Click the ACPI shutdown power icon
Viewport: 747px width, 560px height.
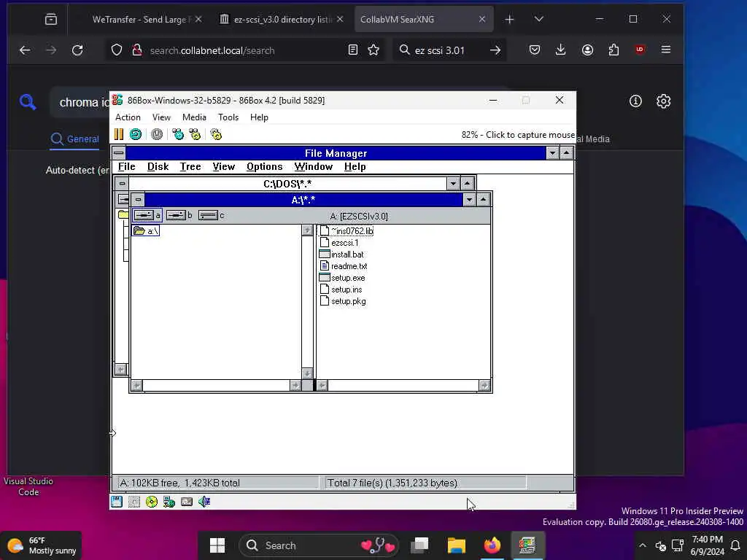pyautogui.click(x=157, y=134)
